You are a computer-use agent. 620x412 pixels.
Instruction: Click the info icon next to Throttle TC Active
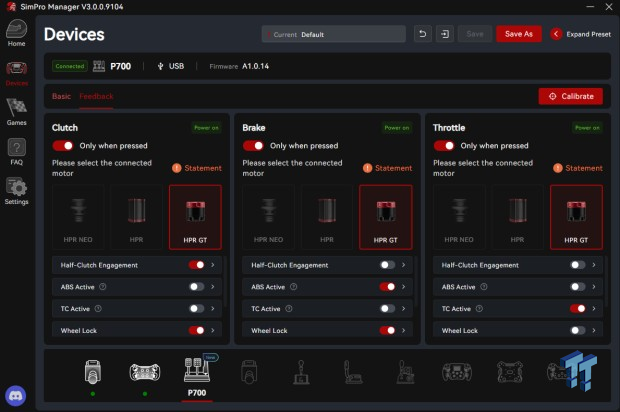(479, 308)
